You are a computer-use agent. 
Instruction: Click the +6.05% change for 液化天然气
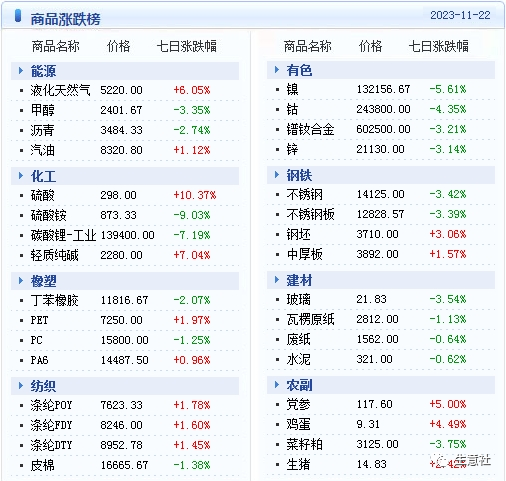pos(192,90)
